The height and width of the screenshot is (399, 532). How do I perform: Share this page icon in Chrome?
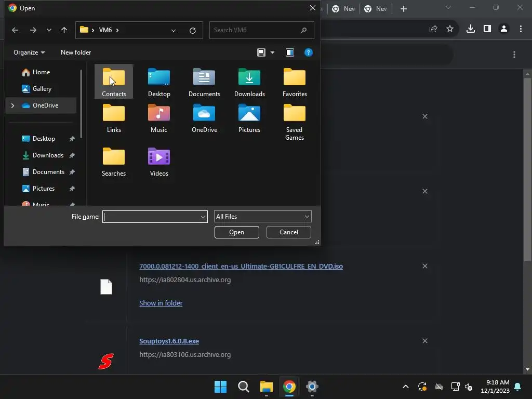[x=433, y=29]
